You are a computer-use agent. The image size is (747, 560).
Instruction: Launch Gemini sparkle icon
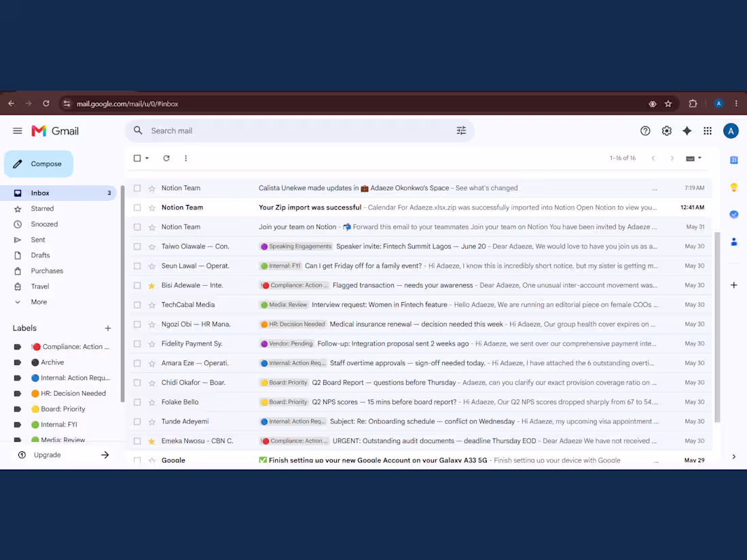pyautogui.click(x=687, y=131)
